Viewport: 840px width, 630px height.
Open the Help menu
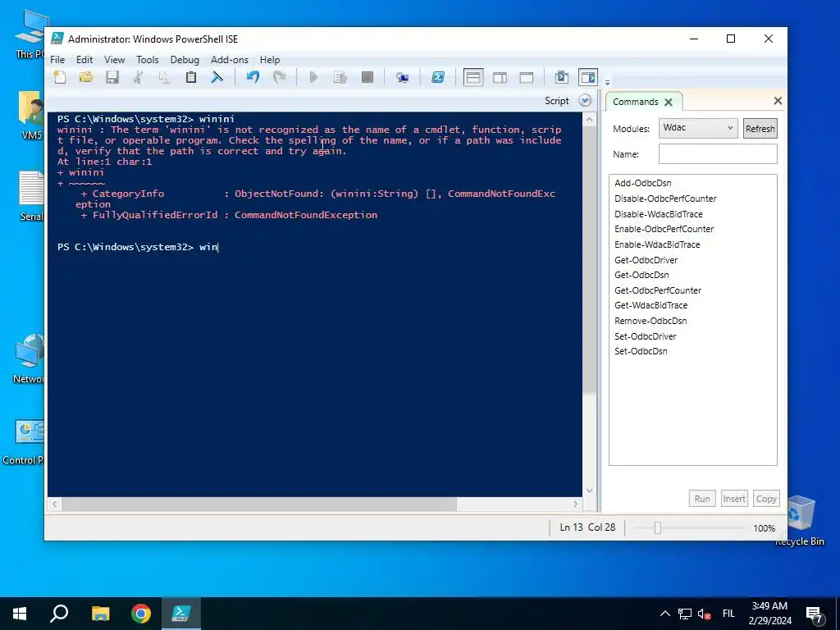click(270, 59)
